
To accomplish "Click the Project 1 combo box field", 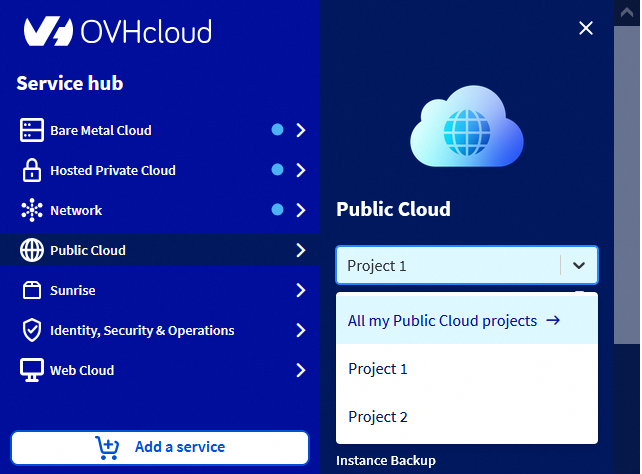I will point(448,266).
